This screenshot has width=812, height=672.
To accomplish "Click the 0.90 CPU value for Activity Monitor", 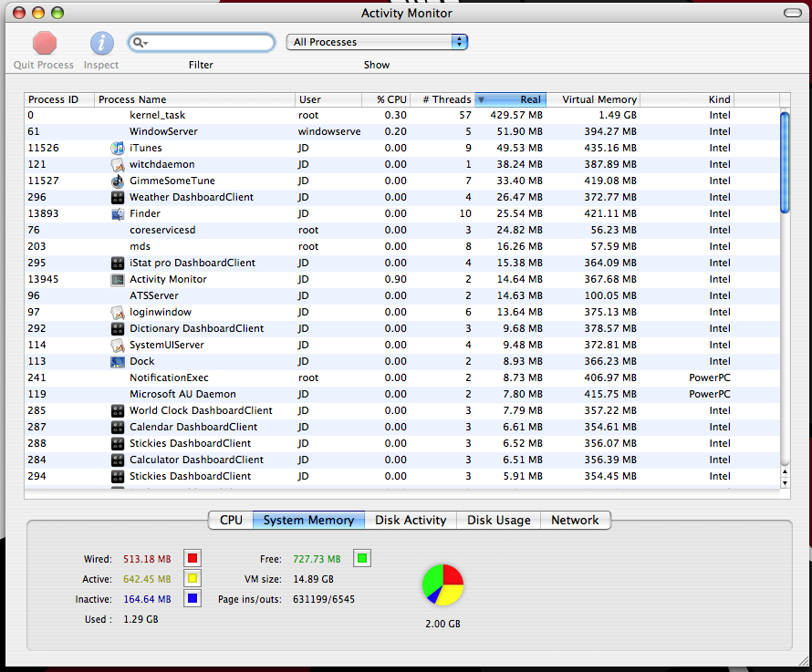I will 396,280.
